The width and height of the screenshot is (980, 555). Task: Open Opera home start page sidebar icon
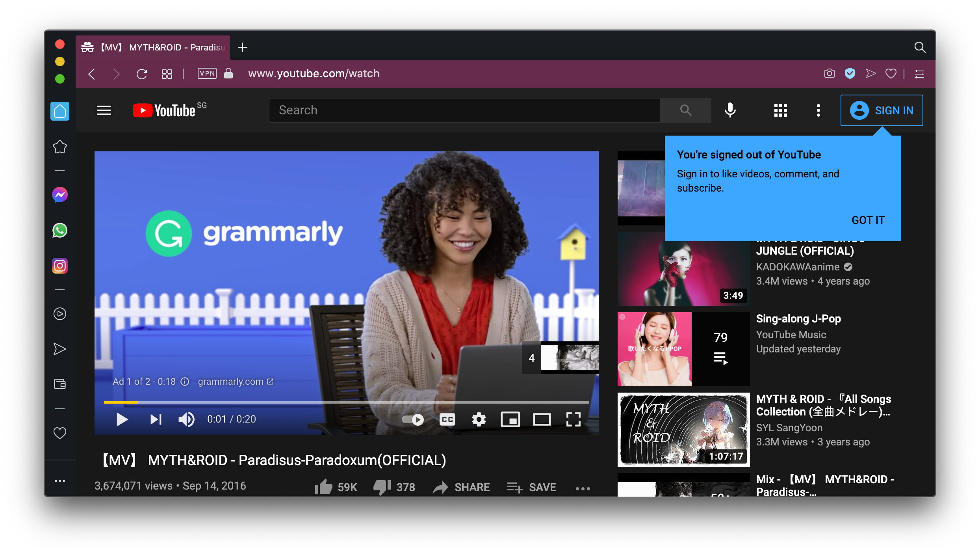pos(60,111)
